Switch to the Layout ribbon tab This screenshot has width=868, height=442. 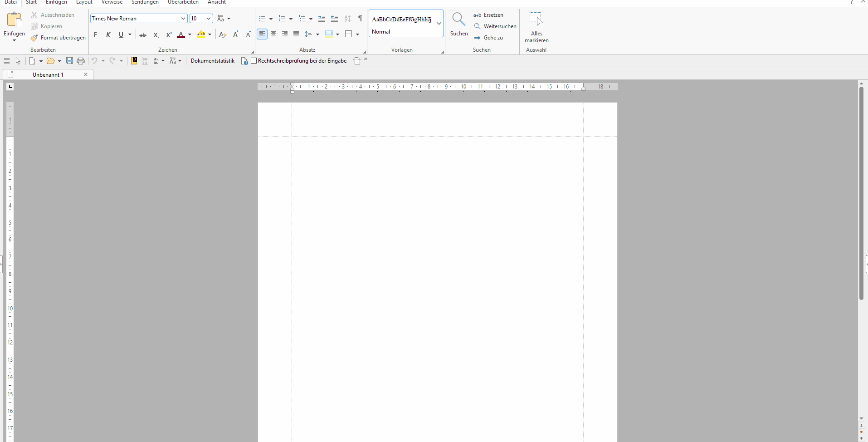coord(84,2)
